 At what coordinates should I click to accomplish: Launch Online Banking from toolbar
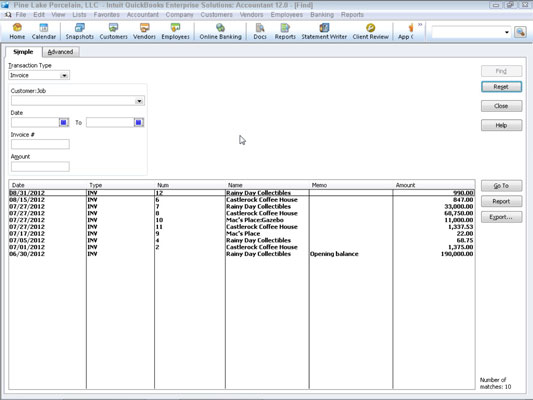tap(220, 31)
